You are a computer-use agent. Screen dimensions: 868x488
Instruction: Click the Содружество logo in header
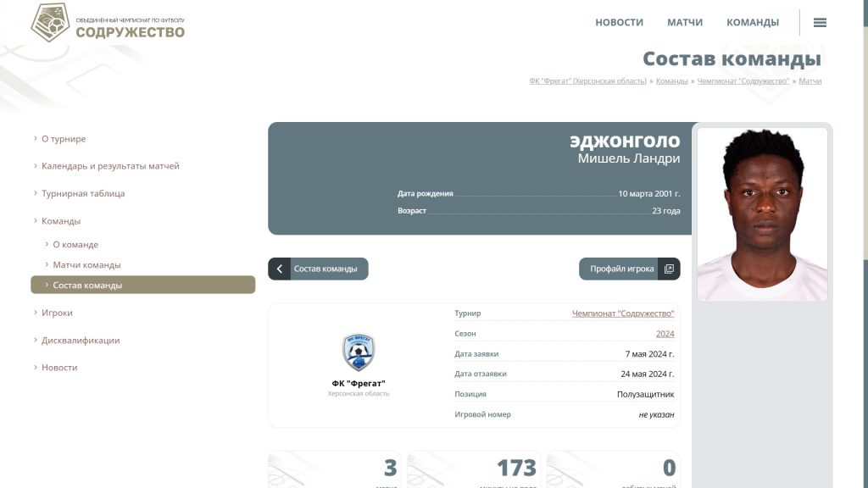coord(108,23)
